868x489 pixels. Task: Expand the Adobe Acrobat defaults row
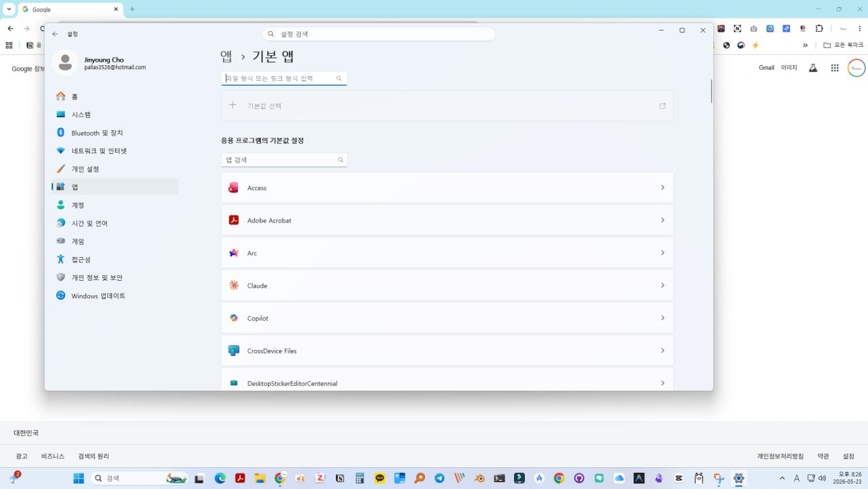(447, 220)
